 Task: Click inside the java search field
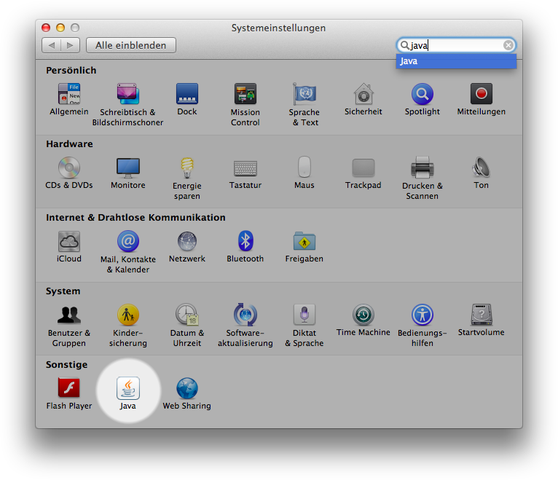coord(456,45)
